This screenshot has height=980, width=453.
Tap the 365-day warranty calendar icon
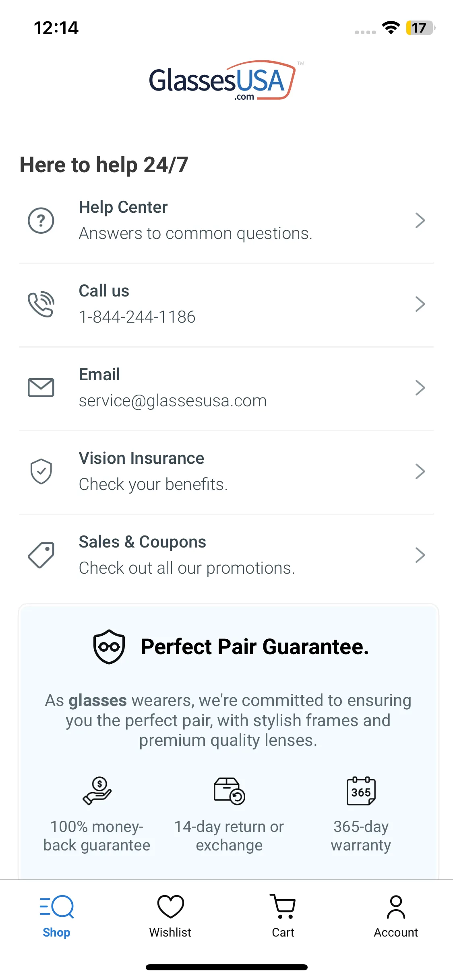coord(361,791)
